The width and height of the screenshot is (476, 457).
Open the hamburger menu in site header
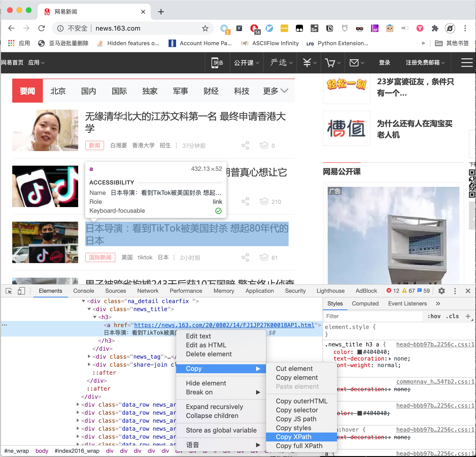[467, 63]
